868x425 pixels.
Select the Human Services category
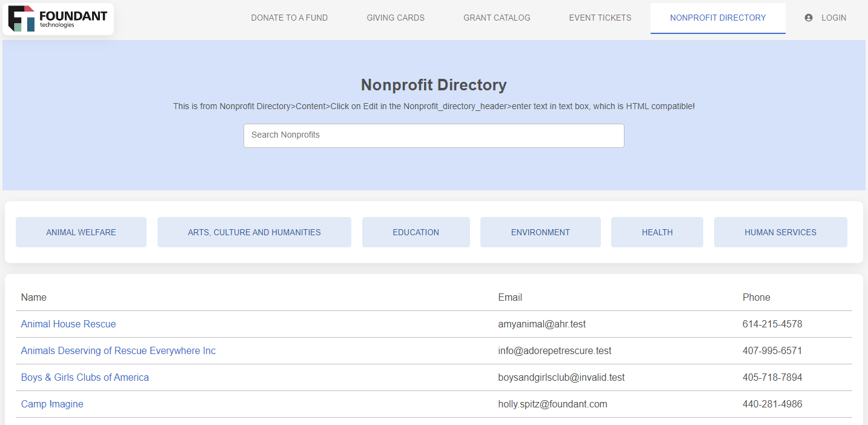pyautogui.click(x=780, y=232)
